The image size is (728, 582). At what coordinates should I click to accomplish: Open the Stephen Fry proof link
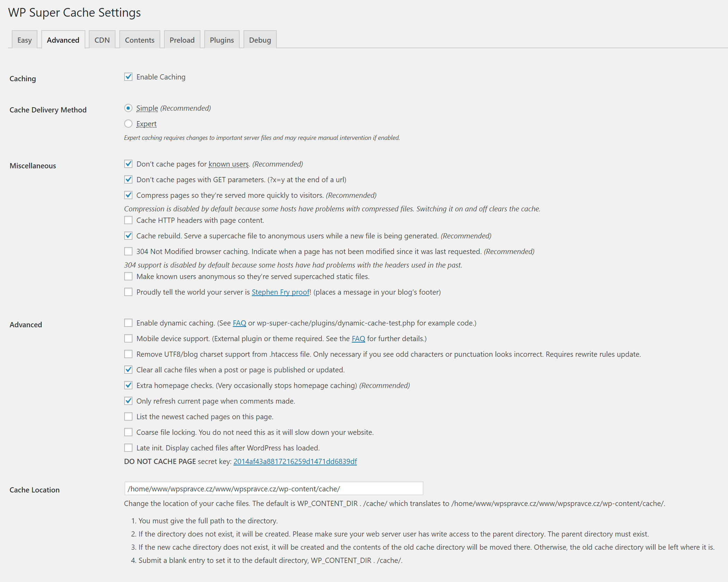coord(280,292)
